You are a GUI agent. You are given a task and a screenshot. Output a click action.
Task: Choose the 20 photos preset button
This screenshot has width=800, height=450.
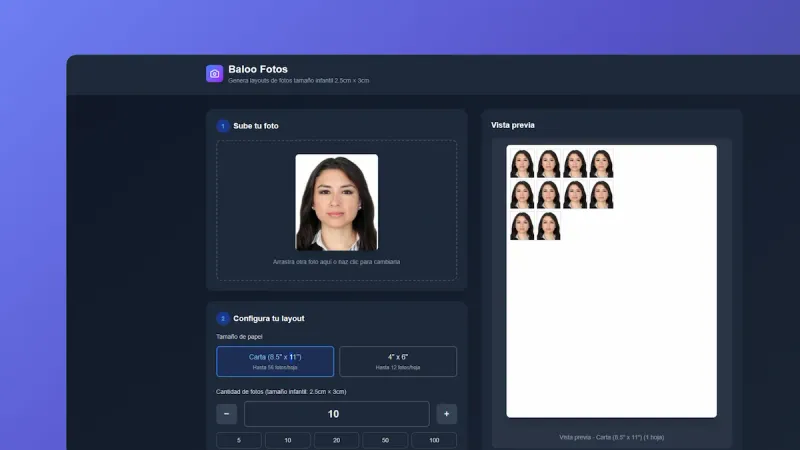[x=336, y=441]
